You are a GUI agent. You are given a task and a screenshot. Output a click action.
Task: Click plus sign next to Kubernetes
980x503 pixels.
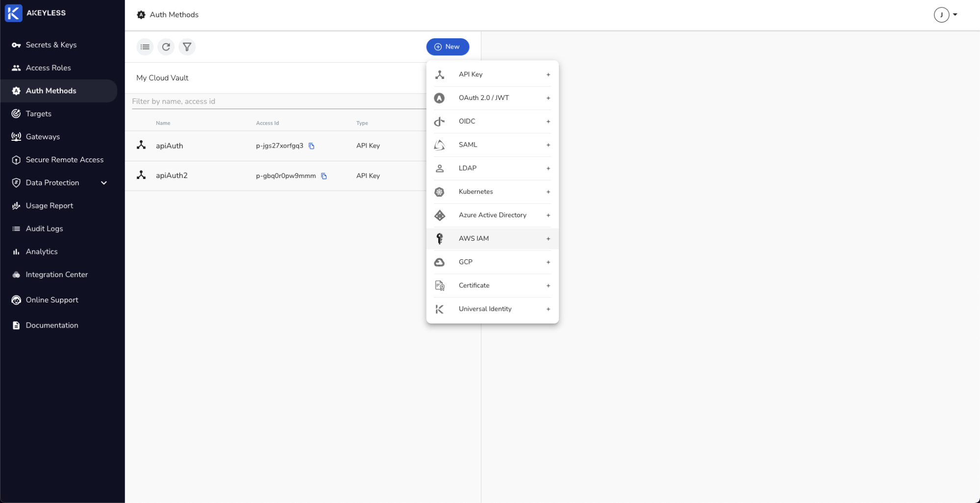point(548,192)
